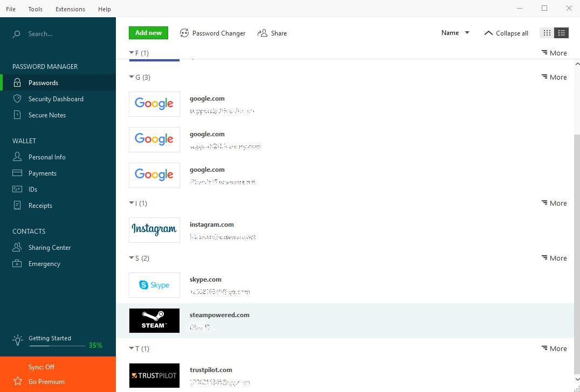
Task: Open the Emergency contacts icon
Action: click(x=17, y=264)
